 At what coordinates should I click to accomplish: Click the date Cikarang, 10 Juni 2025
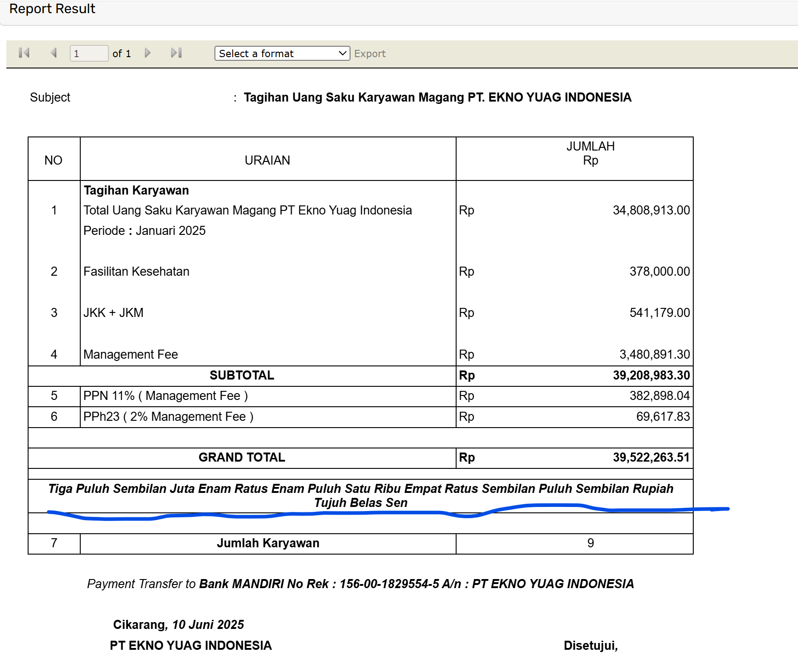[x=178, y=625]
